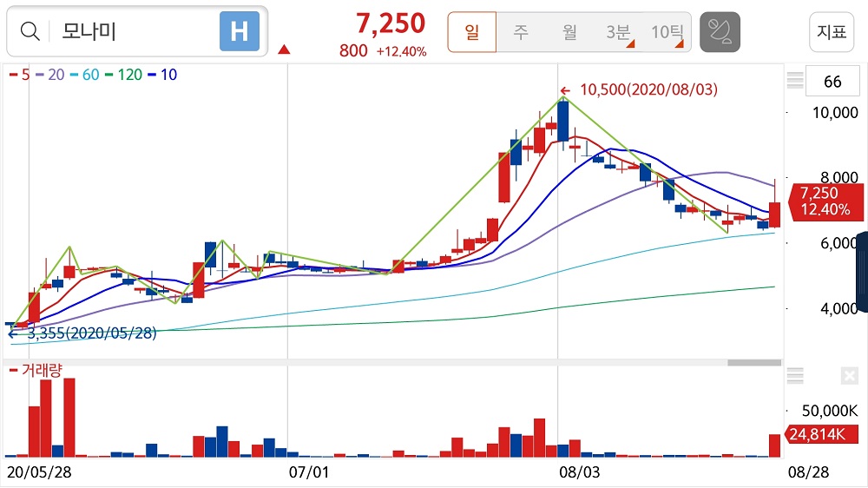Click the 800 price change amount
This screenshot has height=488, width=868.
pos(353,51)
